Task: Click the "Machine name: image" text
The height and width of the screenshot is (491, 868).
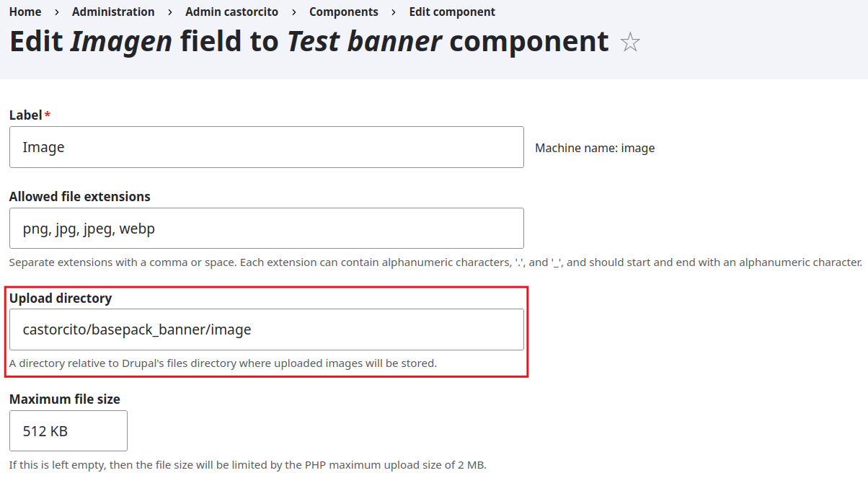Action: tap(595, 148)
